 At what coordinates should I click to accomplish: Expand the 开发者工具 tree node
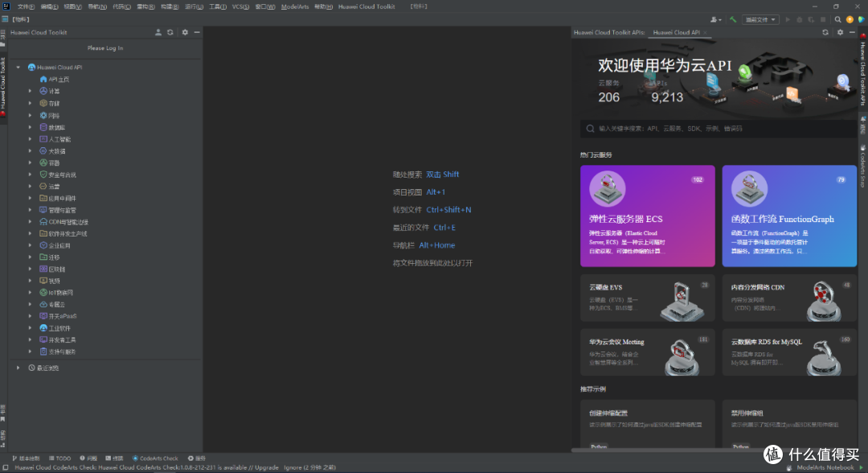31,339
